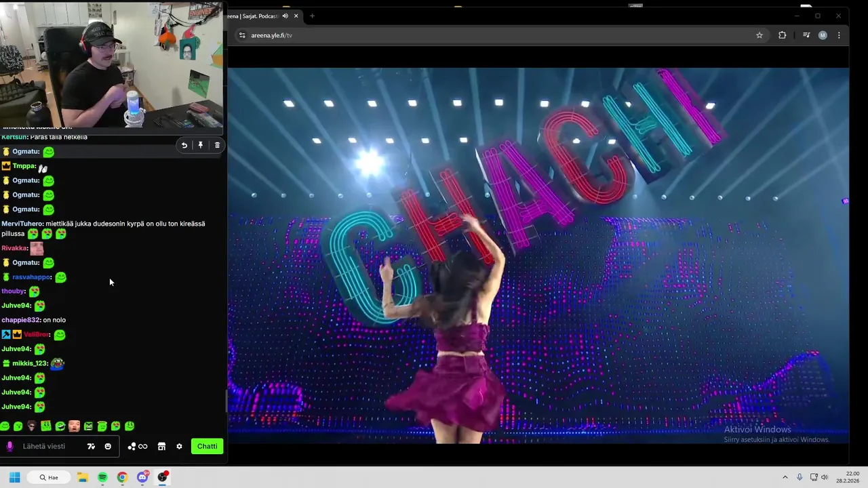The height and width of the screenshot is (488, 868).
Task: Open Discord from taskbar
Action: click(x=142, y=477)
